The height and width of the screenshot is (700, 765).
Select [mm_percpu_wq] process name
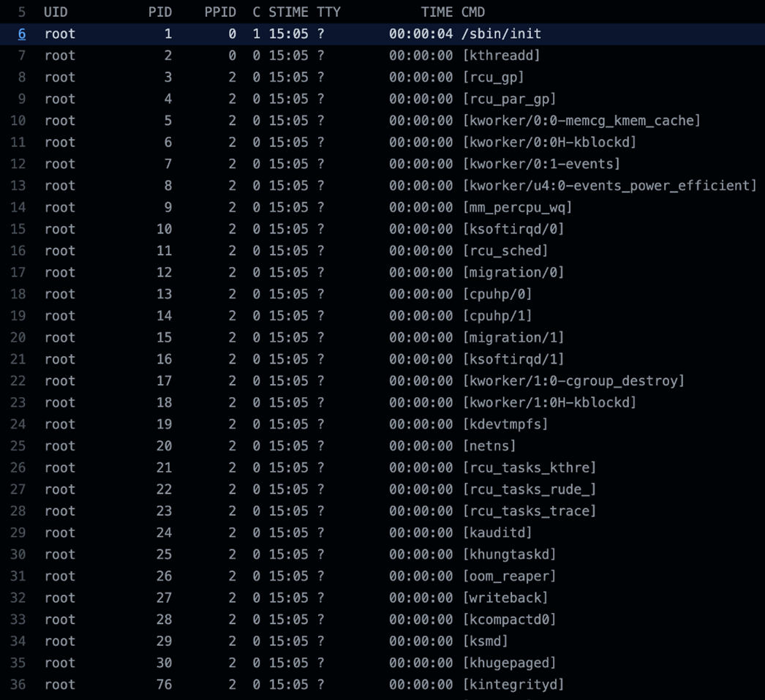[517, 207]
